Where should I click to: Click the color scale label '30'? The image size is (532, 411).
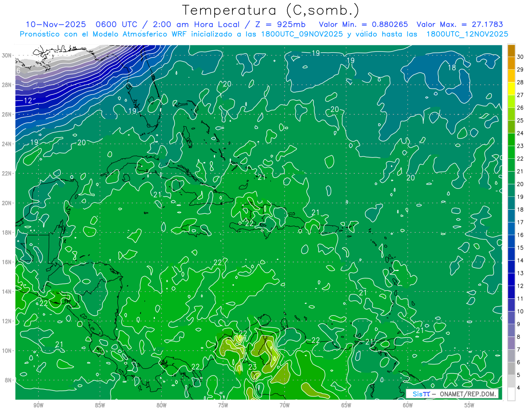click(x=520, y=56)
